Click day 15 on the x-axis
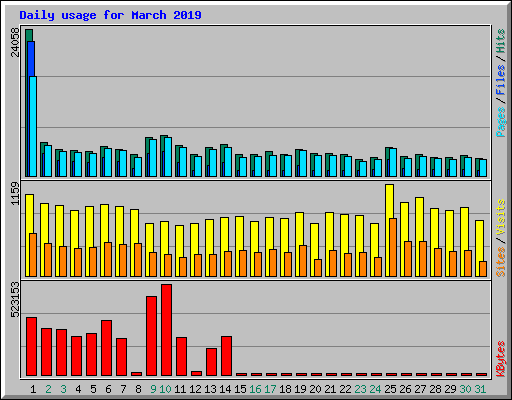 coord(240,389)
